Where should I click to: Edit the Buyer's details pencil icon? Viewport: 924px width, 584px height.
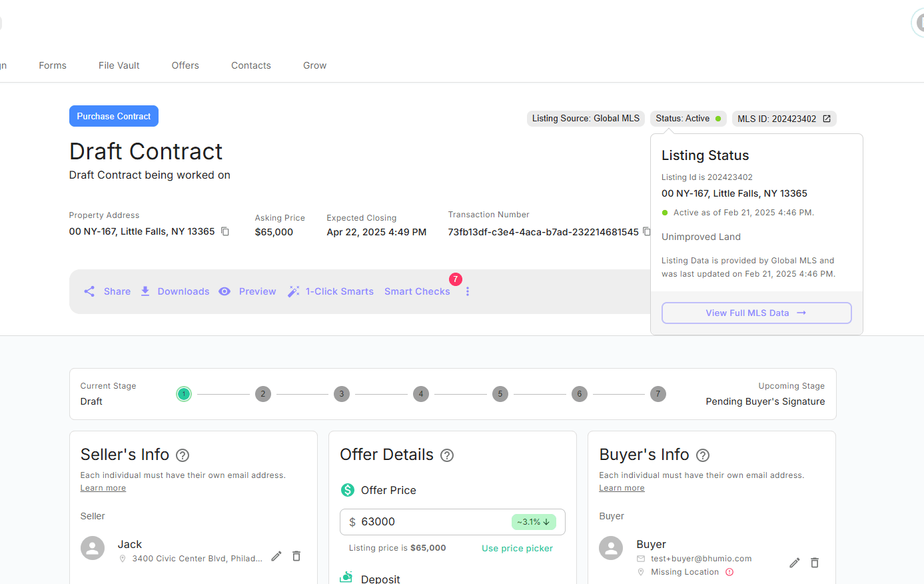click(794, 563)
